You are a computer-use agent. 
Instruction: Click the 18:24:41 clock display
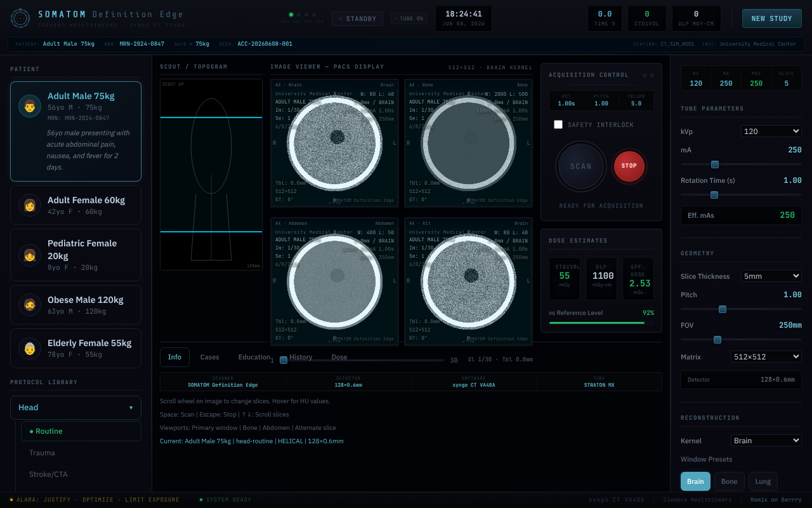(463, 18)
